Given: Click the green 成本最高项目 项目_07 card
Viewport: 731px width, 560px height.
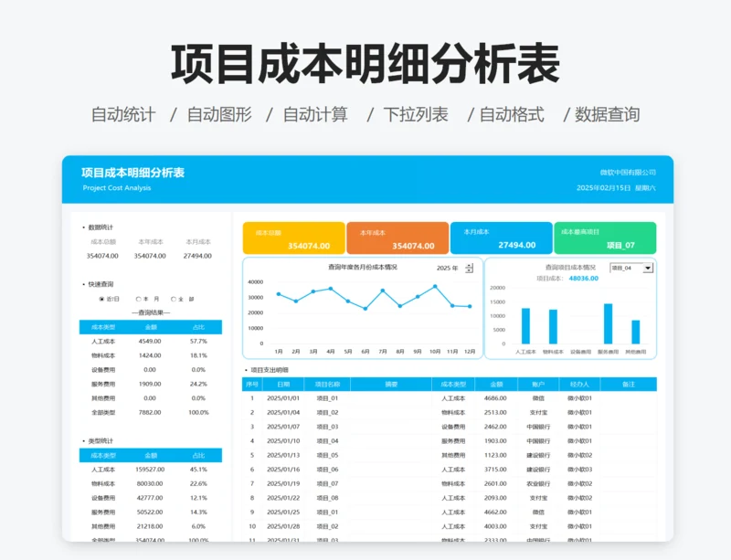Looking at the screenshot, I should pyautogui.click(x=605, y=238).
